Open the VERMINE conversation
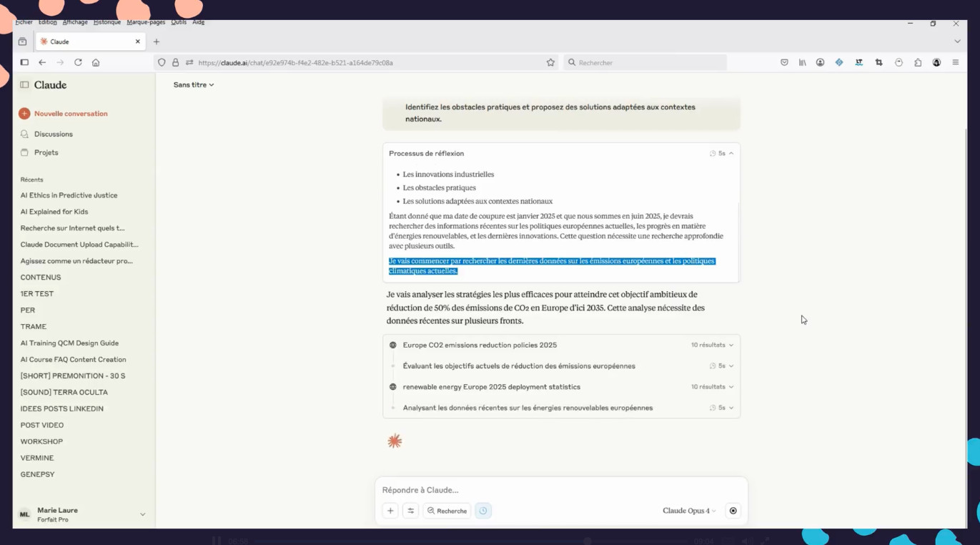Image resolution: width=980 pixels, height=545 pixels. pyautogui.click(x=37, y=458)
